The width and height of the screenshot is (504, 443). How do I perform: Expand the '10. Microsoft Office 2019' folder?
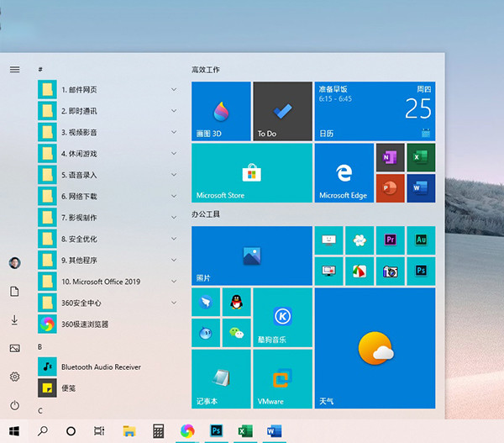[174, 282]
